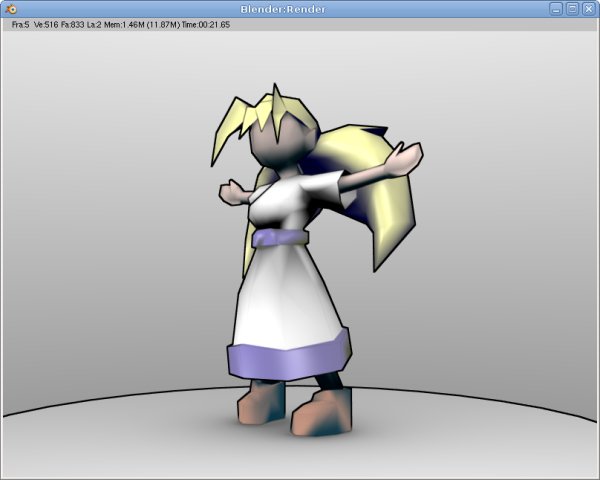The width and height of the screenshot is (600, 480).
Task: Maximize the Blender:Render window
Action: [572, 9]
